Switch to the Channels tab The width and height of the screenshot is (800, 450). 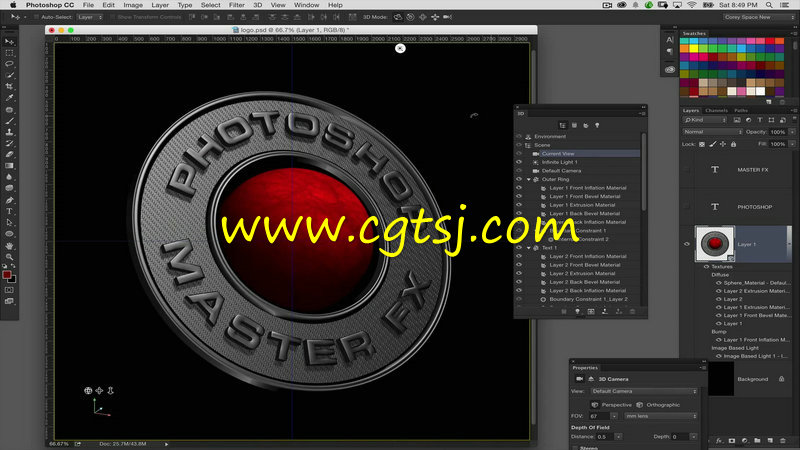716,110
